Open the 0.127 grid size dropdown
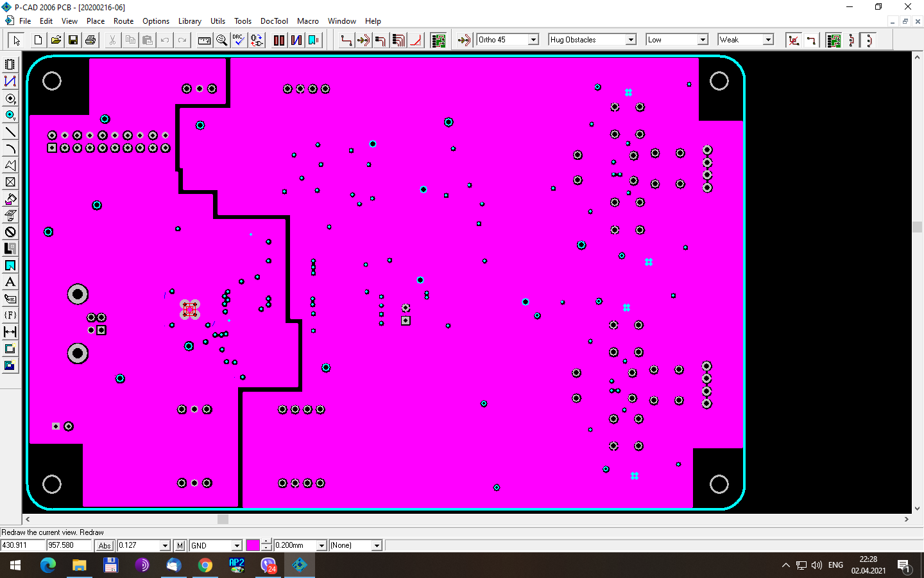The height and width of the screenshot is (578, 924). pyautogui.click(x=165, y=545)
